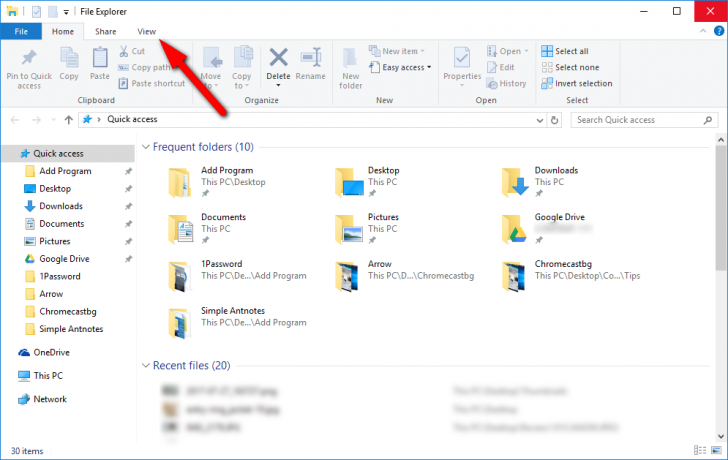728x460 pixels.
Task: Open Customize Quick Access Toolbar dropdown
Action: [66, 13]
